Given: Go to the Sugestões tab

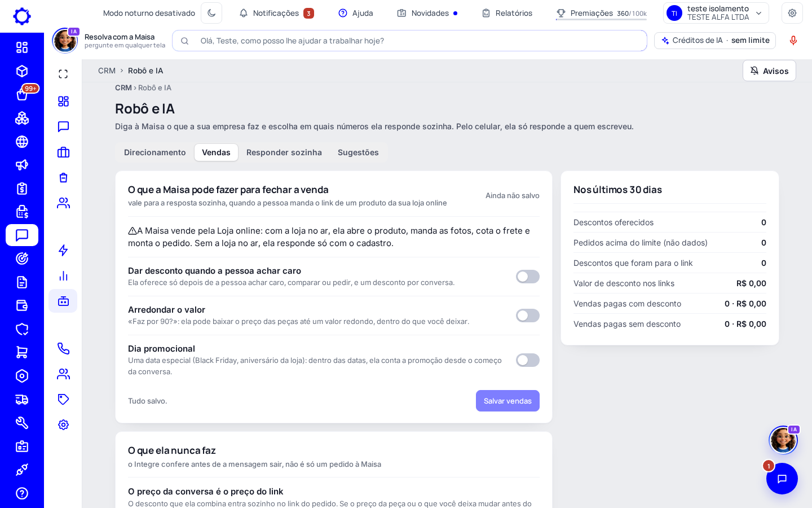Looking at the screenshot, I should [358, 152].
